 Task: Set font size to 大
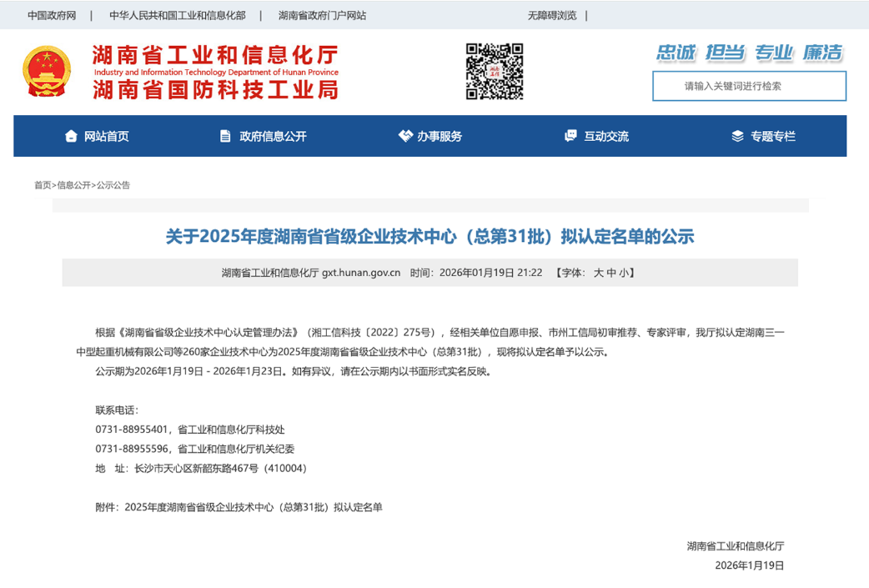click(x=598, y=273)
